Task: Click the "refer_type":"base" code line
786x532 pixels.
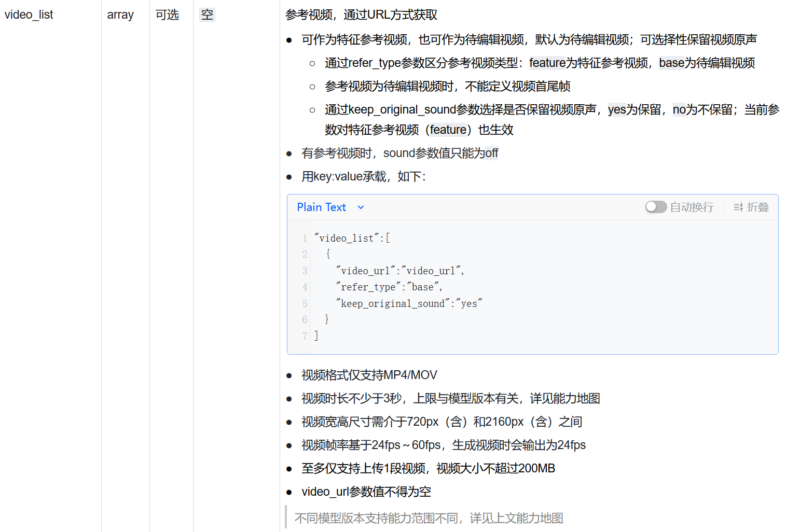Action: pyautogui.click(x=389, y=287)
